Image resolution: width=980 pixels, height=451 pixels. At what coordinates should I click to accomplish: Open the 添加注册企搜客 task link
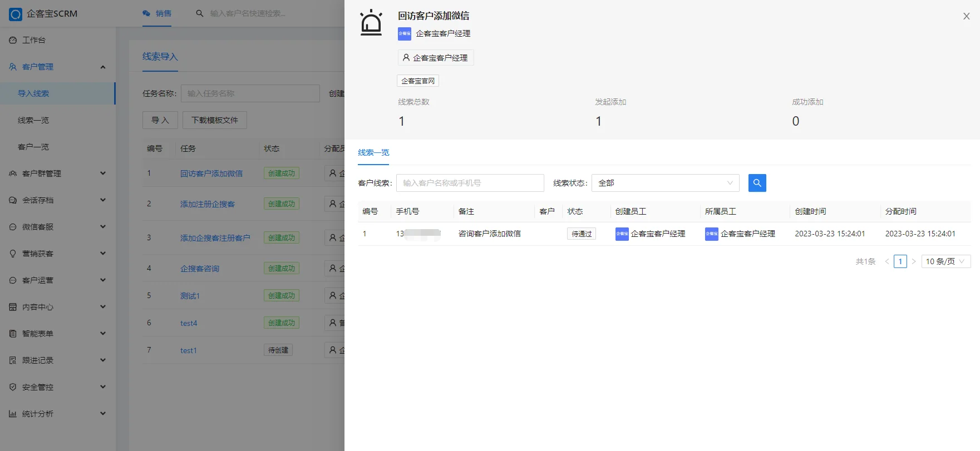[x=208, y=204]
